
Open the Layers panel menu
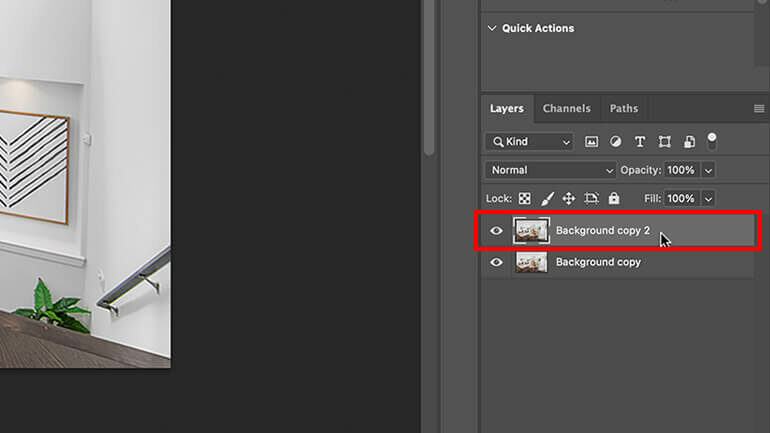[x=759, y=108]
